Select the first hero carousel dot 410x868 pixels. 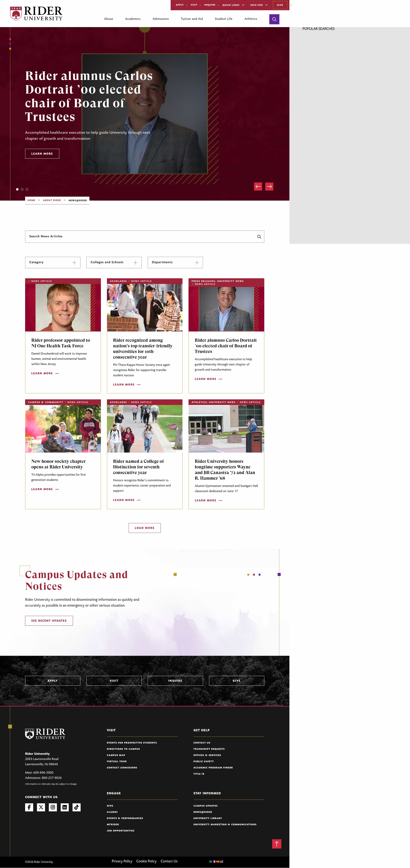17,189
